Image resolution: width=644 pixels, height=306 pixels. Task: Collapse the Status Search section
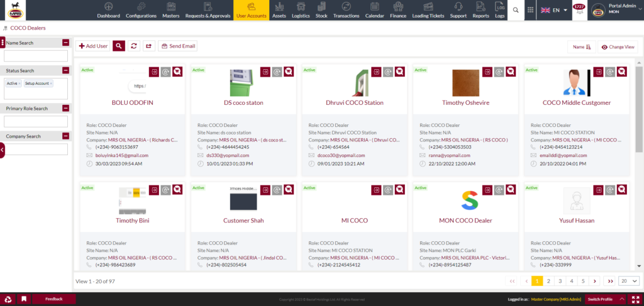click(65, 70)
